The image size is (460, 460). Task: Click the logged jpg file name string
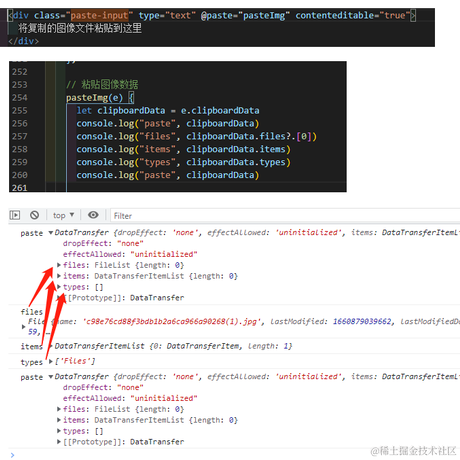[171, 322]
